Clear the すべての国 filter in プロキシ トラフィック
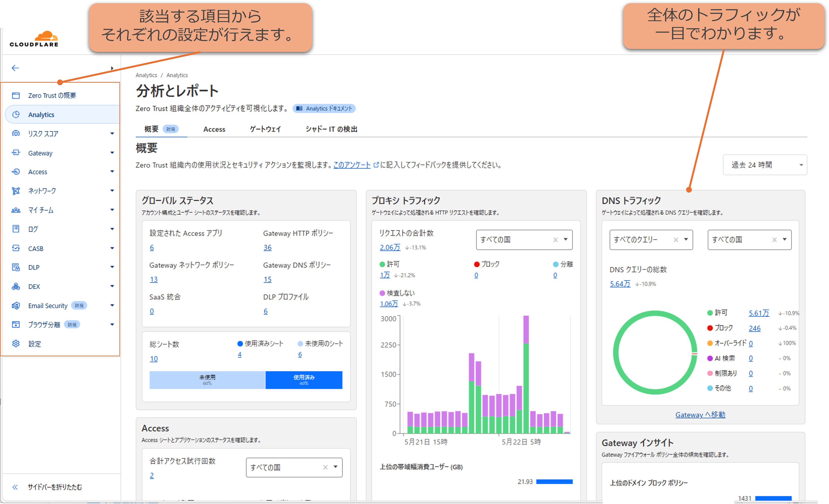 (x=555, y=240)
